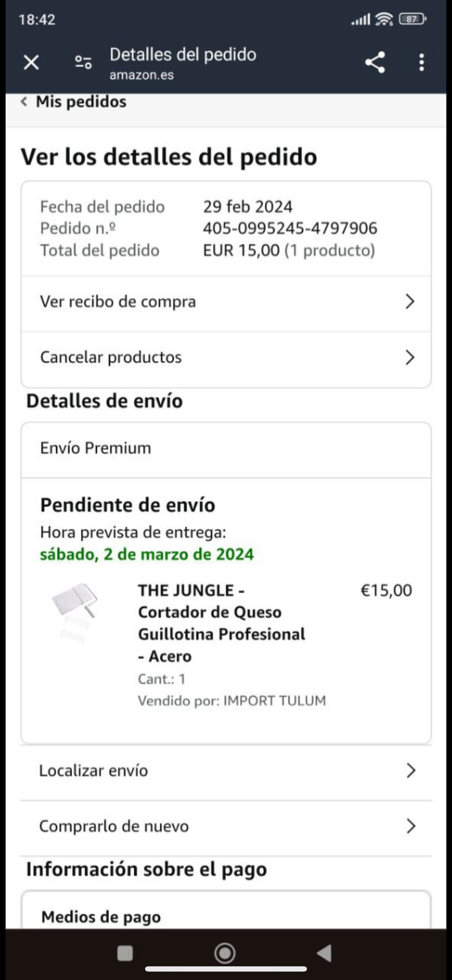Tap Localizar envío to track shipment
The width and height of the screenshot is (452, 980).
point(94,771)
